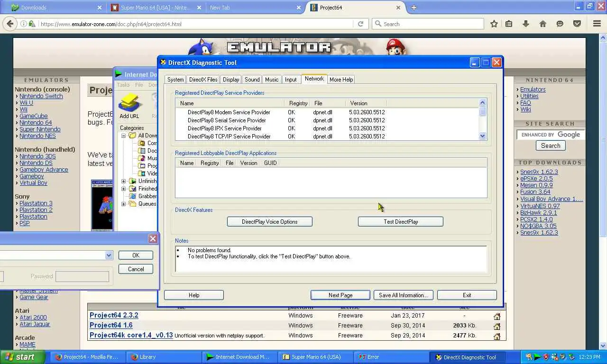Click the Save All Information button
Viewport: 607px width, 364px height.
[x=403, y=295]
